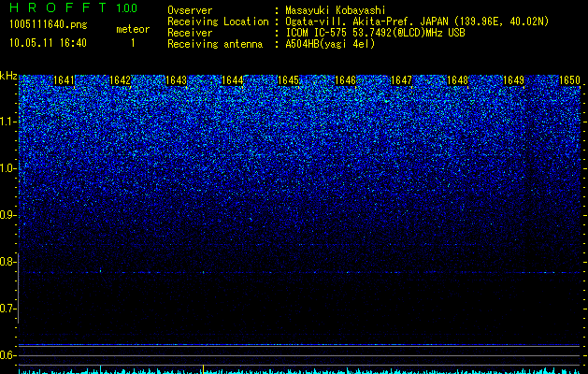This screenshot has width=588, height=374.
Task: Click the date stamp 10.05.11 16:40
Action: pos(48,43)
